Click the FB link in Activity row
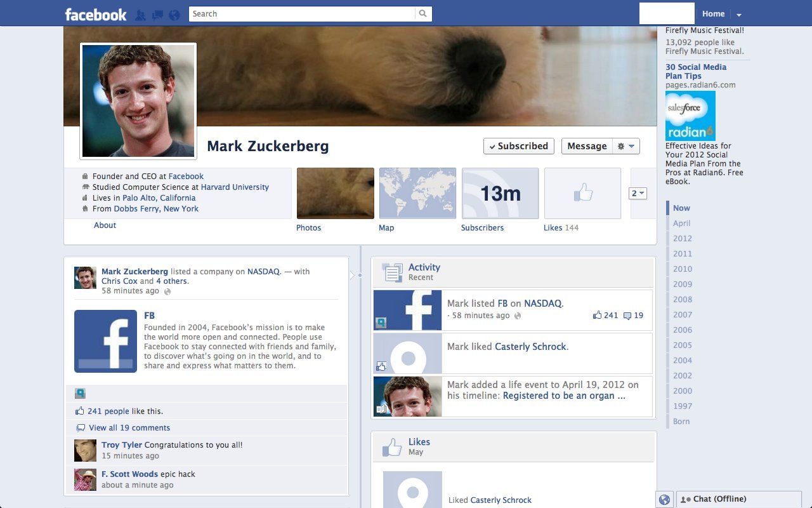Image resolution: width=812 pixels, height=508 pixels. 502,304
